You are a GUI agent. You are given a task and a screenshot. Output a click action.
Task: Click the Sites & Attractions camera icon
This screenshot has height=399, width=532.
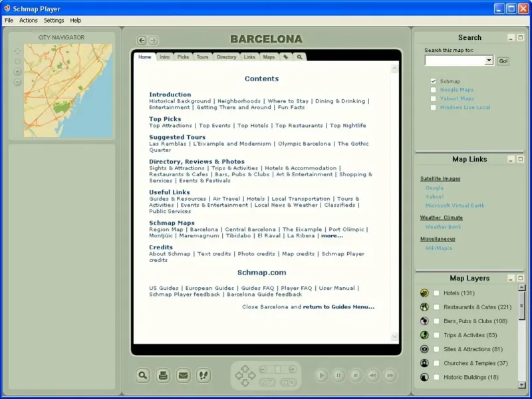coord(424,349)
